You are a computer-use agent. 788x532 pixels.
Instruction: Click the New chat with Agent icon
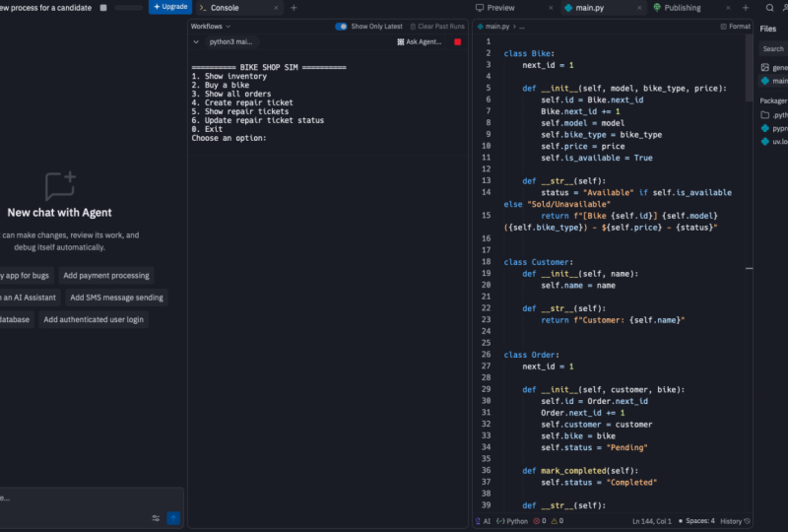click(x=60, y=186)
